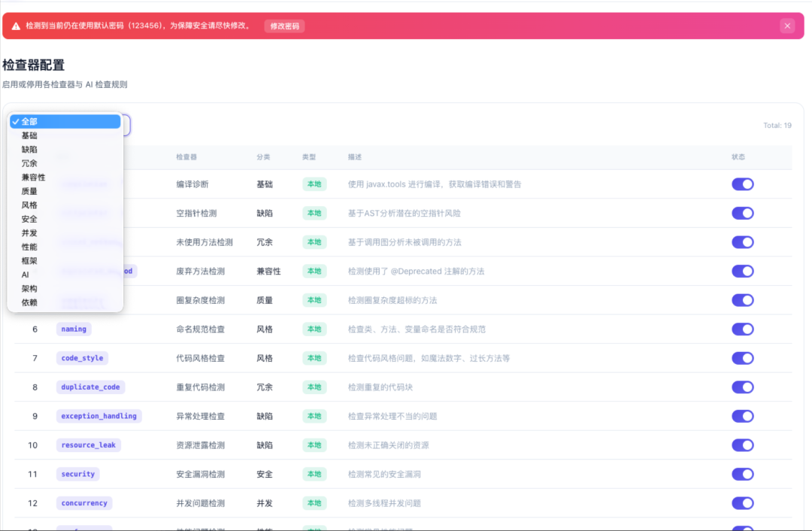Toggle the 命名规范检查 switch
The width and height of the screenshot is (812, 531).
743,329
